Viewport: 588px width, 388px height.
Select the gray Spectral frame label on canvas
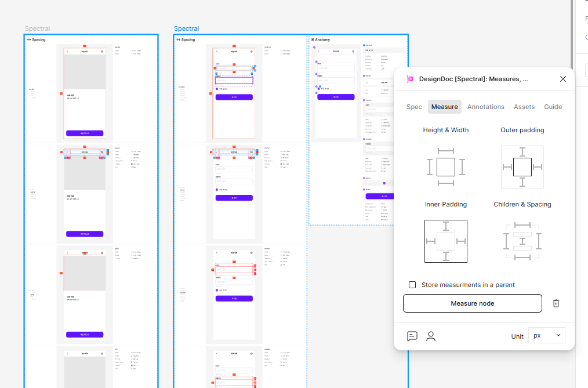point(38,28)
